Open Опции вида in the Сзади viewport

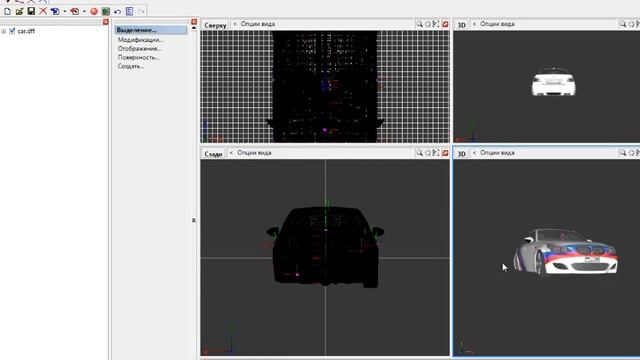coord(254,153)
